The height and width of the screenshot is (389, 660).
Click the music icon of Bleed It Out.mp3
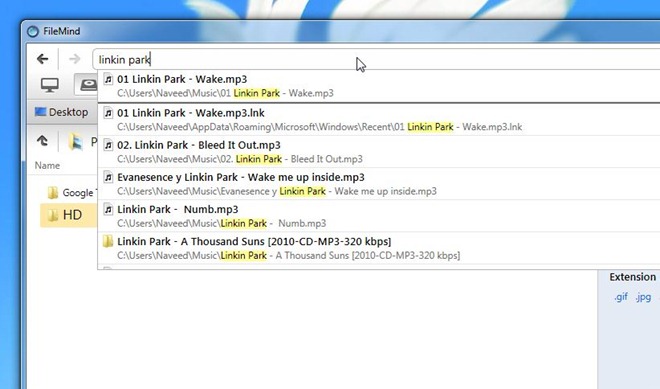coord(109,145)
